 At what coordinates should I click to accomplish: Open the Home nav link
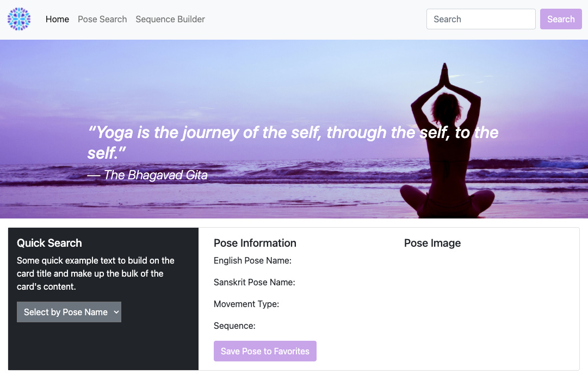57,19
